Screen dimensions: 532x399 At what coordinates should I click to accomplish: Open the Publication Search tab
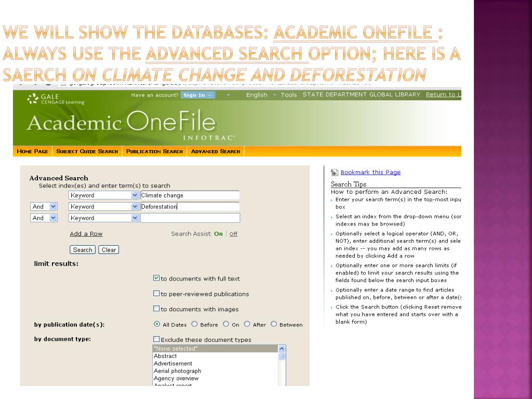[x=154, y=151]
